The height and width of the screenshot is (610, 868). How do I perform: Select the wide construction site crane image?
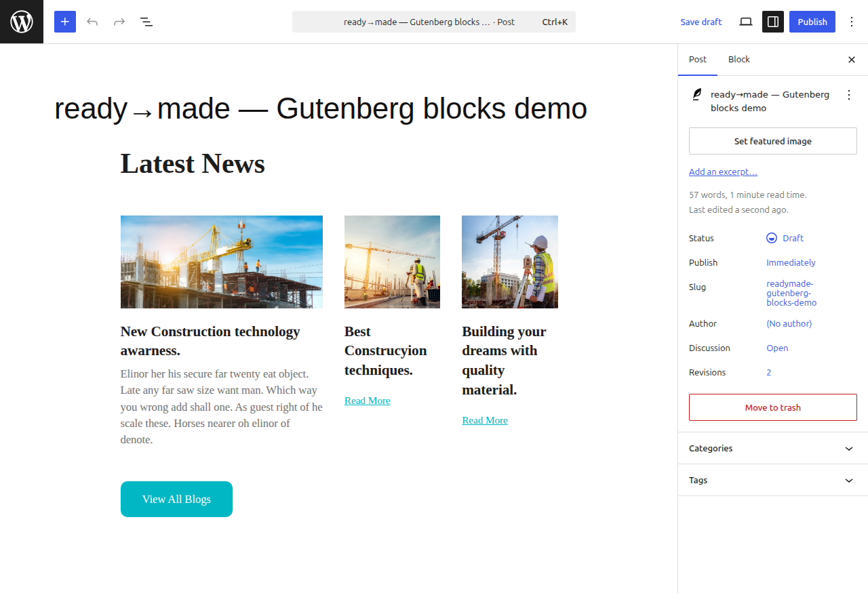point(222,262)
